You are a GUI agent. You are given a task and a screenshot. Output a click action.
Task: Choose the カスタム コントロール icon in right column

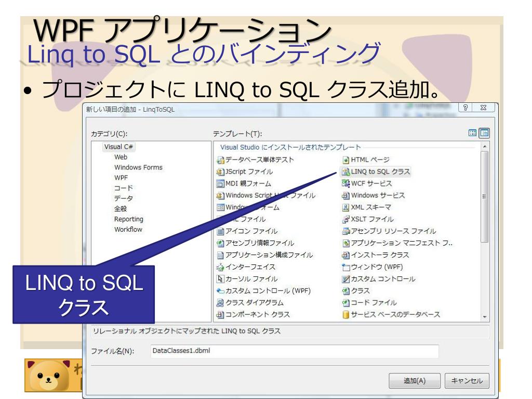[345, 279]
